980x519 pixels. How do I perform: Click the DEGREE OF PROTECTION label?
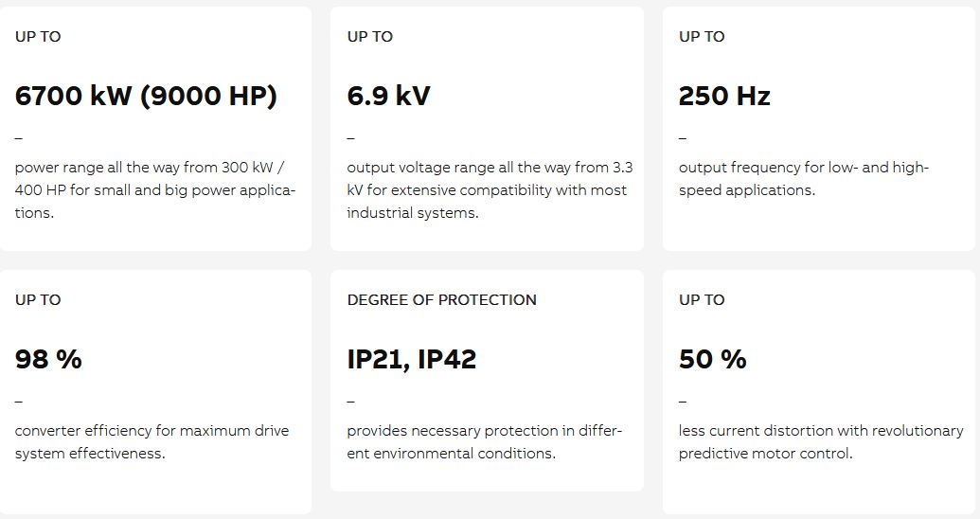441,300
